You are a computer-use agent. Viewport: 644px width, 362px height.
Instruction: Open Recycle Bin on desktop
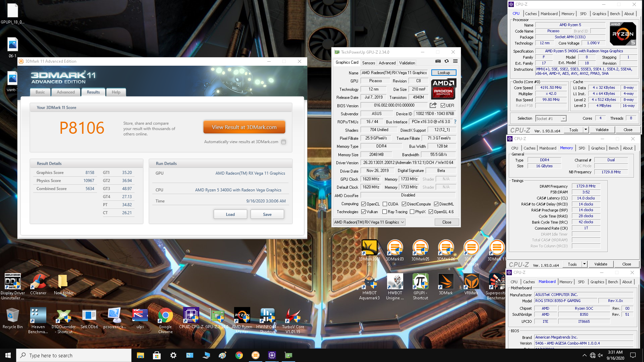pos(13,318)
